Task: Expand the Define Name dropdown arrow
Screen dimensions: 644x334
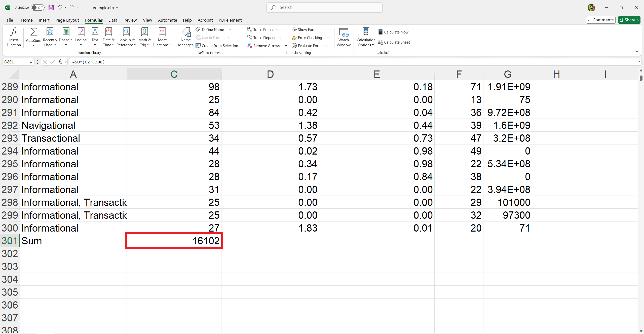Action: pos(230,29)
